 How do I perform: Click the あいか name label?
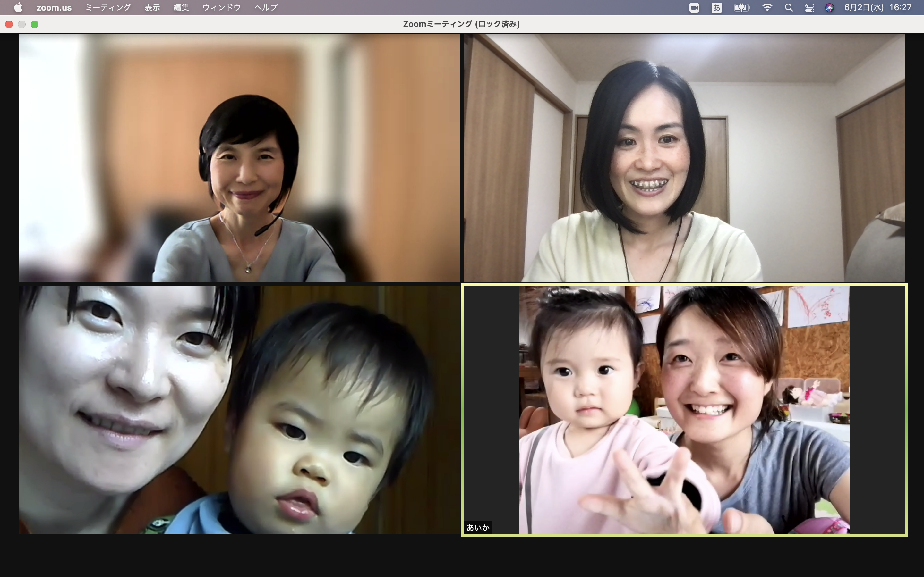[x=478, y=527]
